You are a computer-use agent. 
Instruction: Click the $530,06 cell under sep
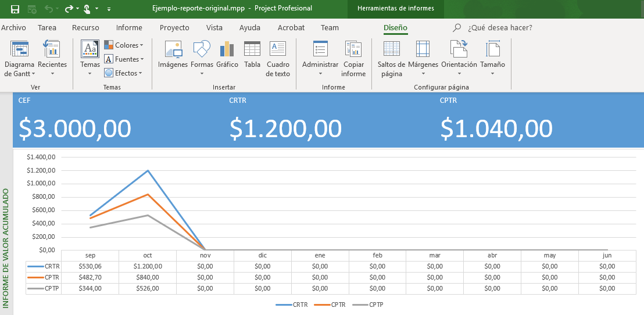coord(90,266)
